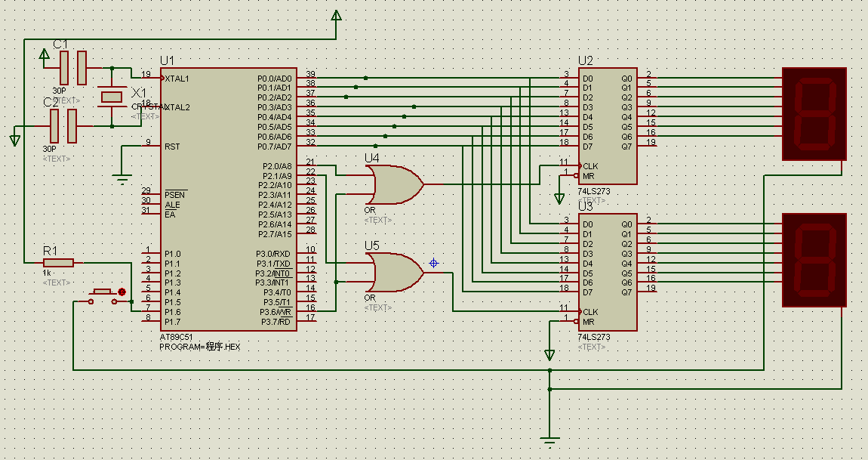Click the wire junction dot near P3.3/INT1
The height and width of the screenshot is (460, 868).
coord(336,282)
